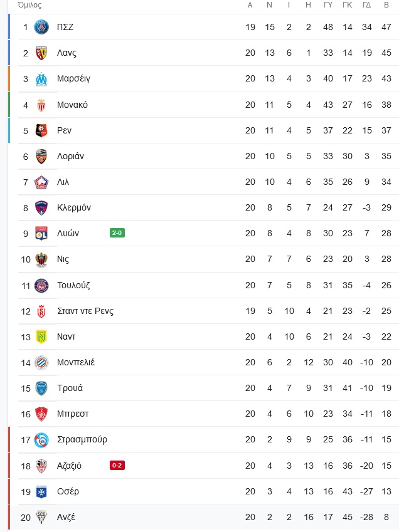
Task: Open the Ρεν team crest icon
Action: 41,130
